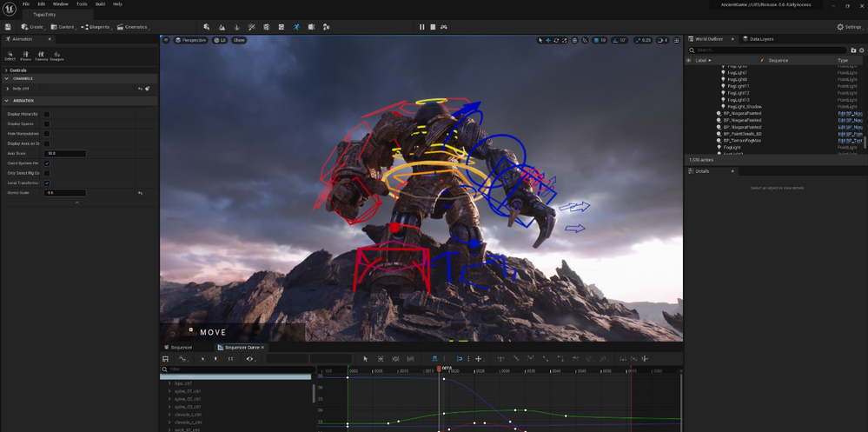Open the Cinematics dropdown
868x432 pixels.
(133, 27)
